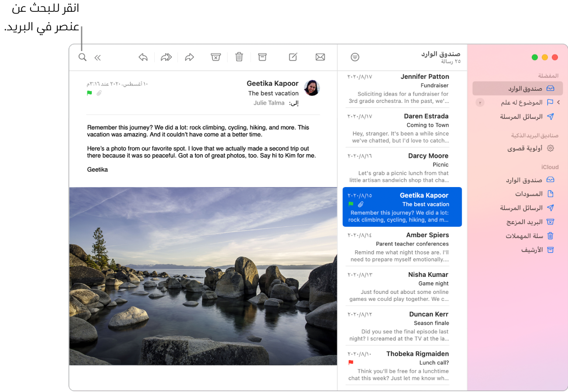Open the iCloud Drafts mailbox (المسودات)
The image size is (568, 392).
click(529, 194)
